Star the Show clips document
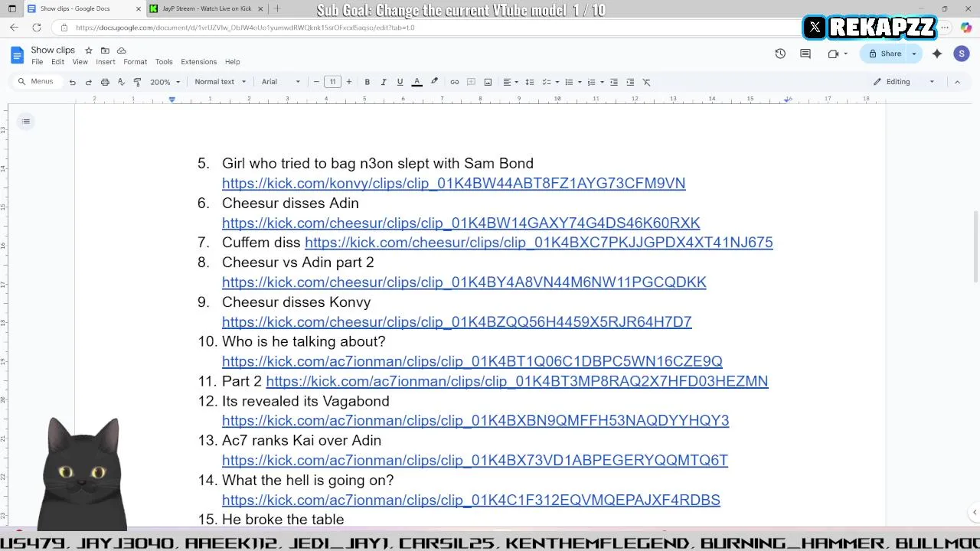Image resolution: width=980 pixels, height=551 pixels. click(x=89, y=51)
